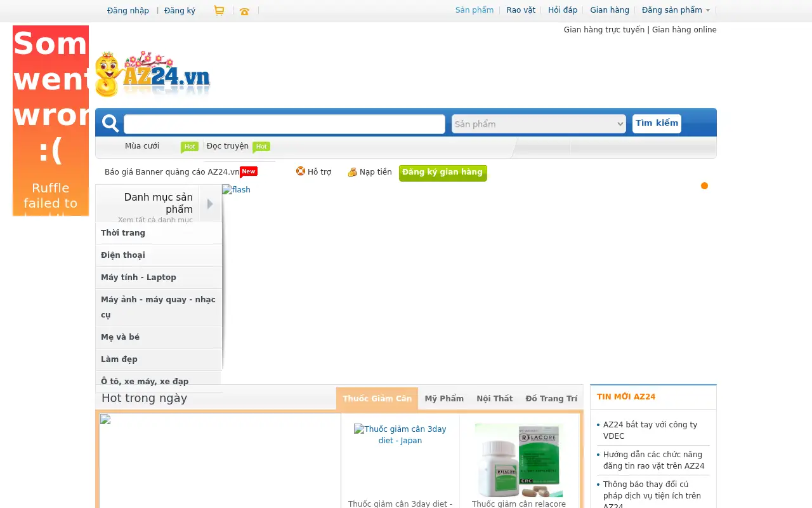
Task: Switch to the Nội Thất tab
Action: 494,399
